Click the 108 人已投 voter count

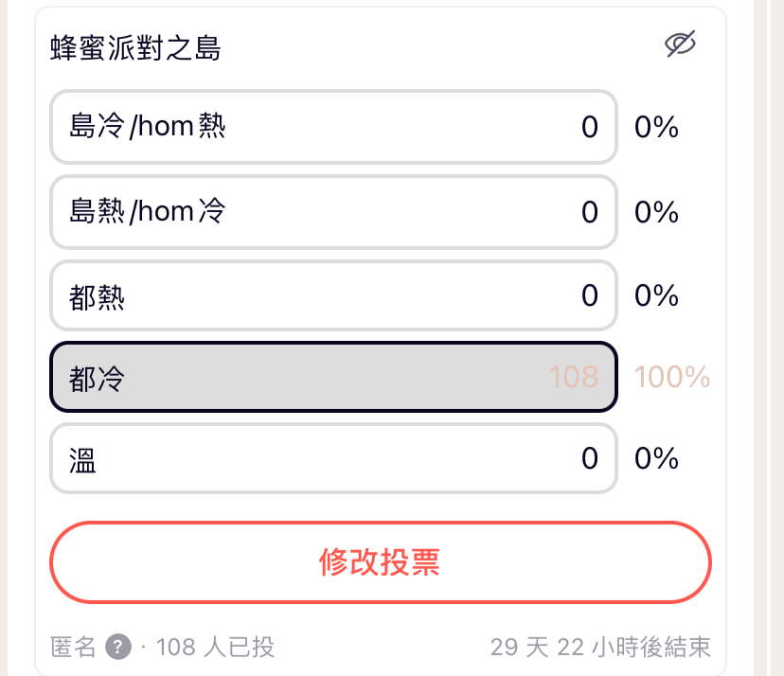click(x=216, y=647)
